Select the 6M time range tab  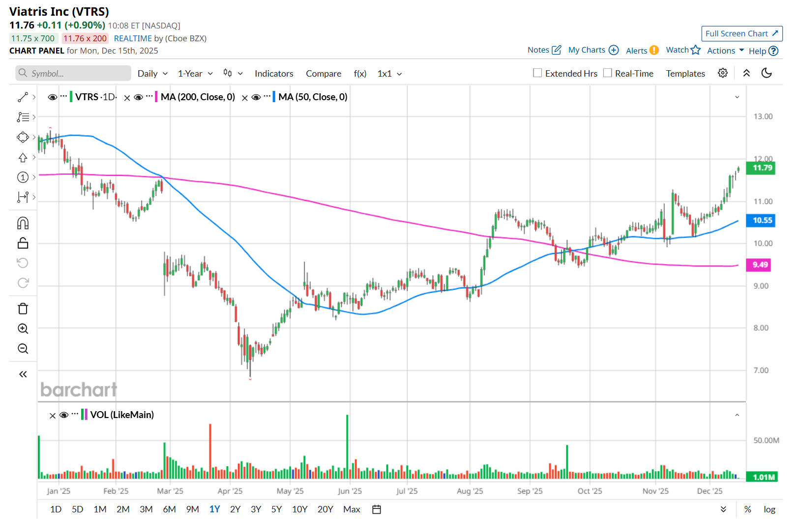(x=169, y=509)
